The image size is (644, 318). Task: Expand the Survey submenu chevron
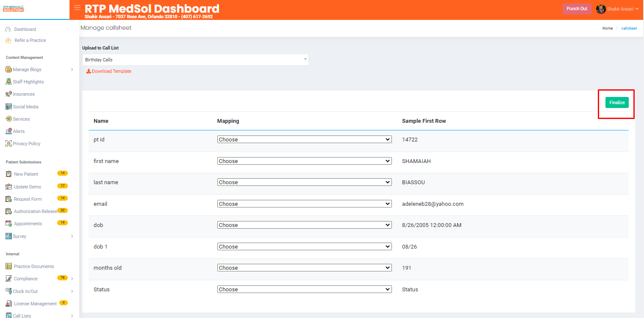click(72, 236)
